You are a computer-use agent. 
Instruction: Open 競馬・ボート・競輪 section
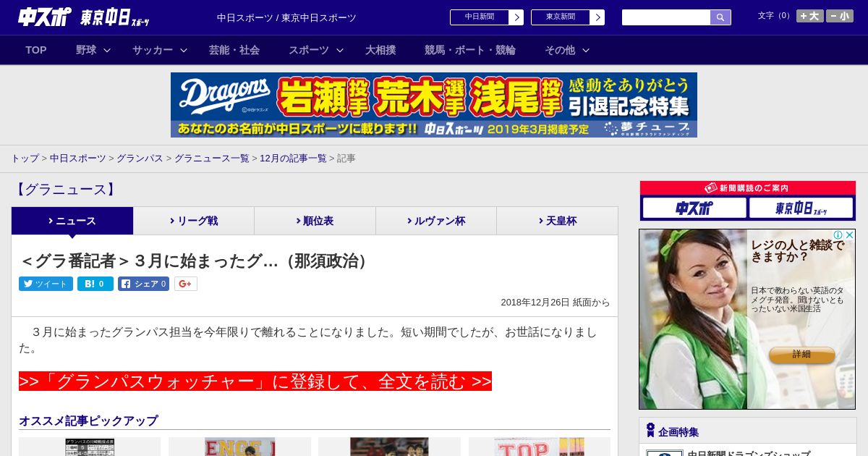470,50
